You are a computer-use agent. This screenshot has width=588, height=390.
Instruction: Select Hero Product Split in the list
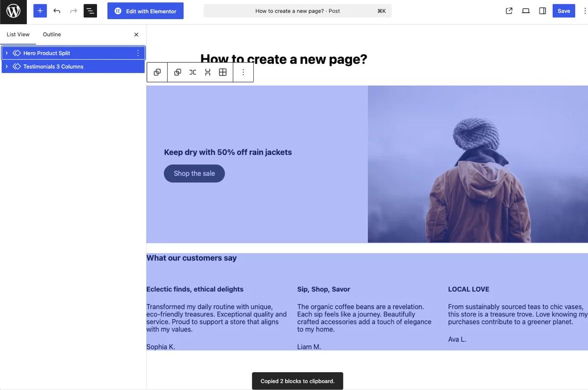[x=73, y=53]
